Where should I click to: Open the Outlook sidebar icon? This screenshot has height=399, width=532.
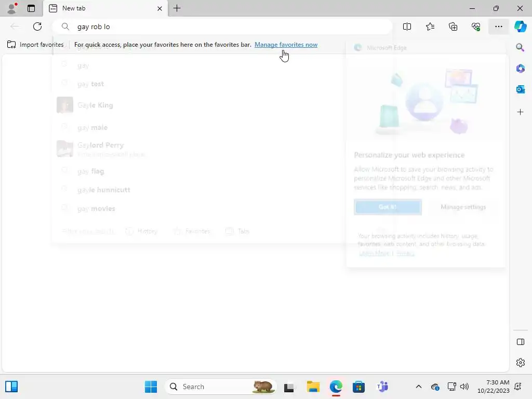coord(520,89)
